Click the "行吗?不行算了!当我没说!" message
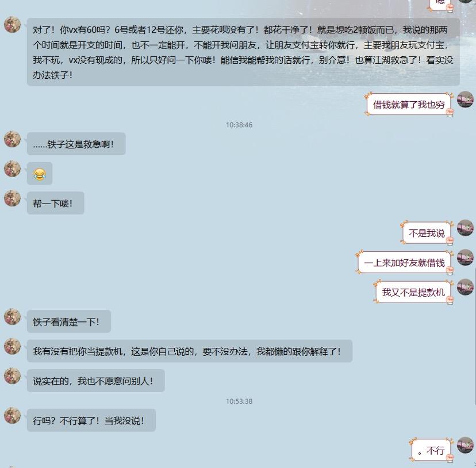 tap(91, 420)
